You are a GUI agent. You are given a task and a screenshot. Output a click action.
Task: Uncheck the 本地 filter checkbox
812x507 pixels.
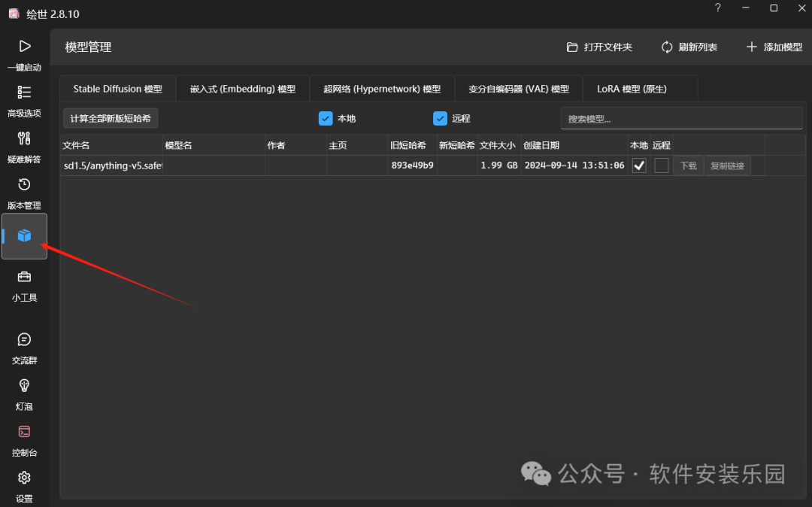click(x=325, y=118)
